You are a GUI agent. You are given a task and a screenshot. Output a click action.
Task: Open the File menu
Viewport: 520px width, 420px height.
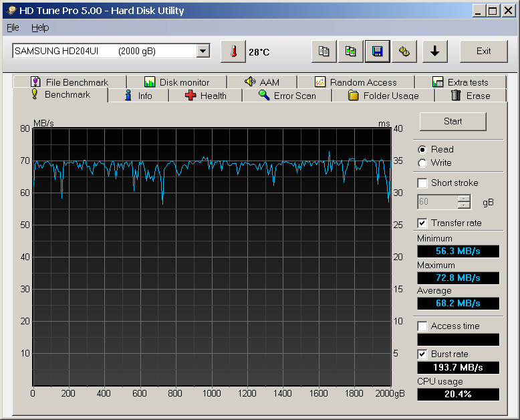(x=13, y=27)
